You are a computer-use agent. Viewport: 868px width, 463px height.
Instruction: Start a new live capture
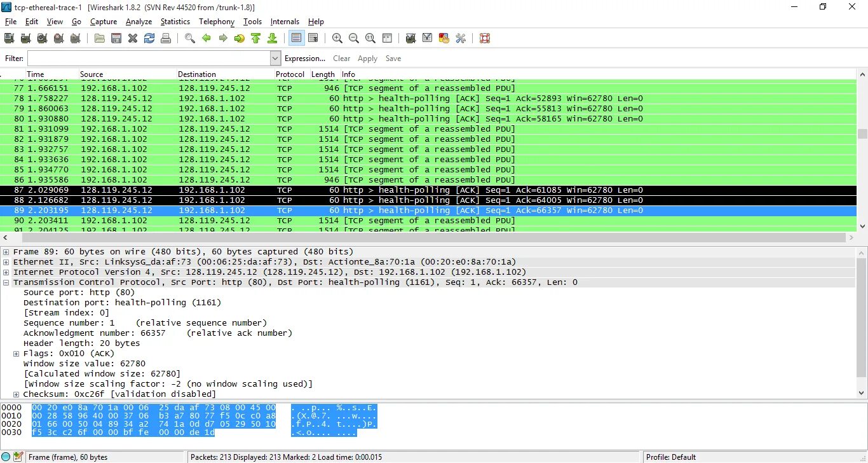pyautogui.click(x=43, y=38)
